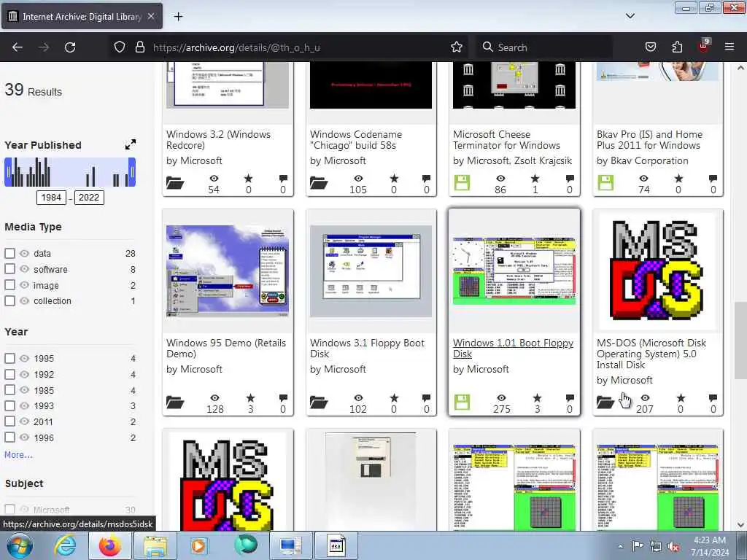747x560 pixels.
Task: Click folder icon on Windows 3.1 Floppy card
Action: [x=319, y=402]
